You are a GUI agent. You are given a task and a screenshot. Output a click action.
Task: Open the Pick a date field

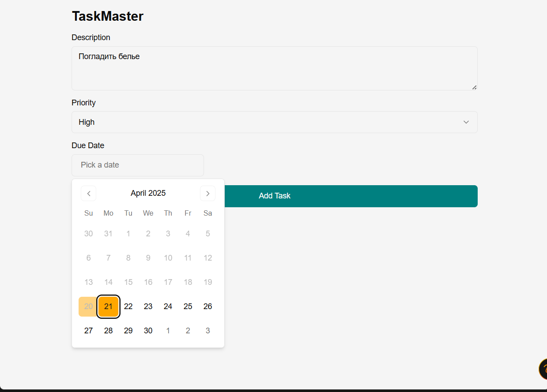(137, 165)
